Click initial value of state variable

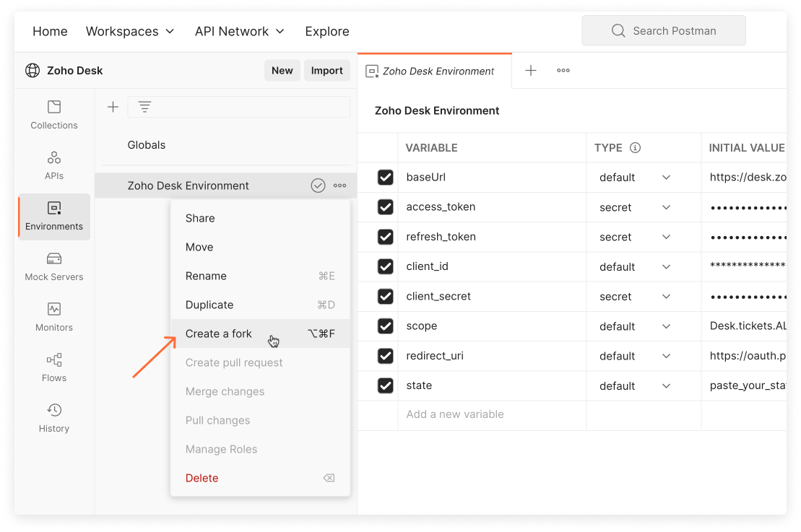pyautogui.click(x=744, y=385)
